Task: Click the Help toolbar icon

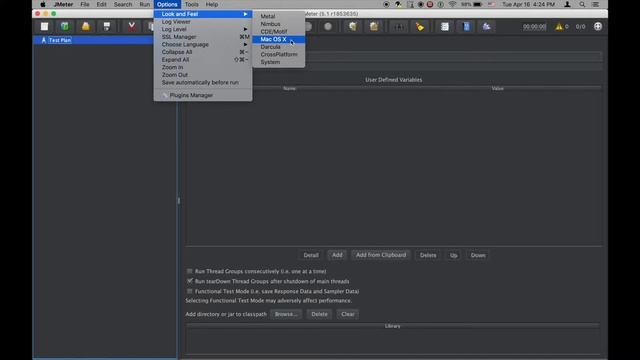Action: tap(466, 27)
